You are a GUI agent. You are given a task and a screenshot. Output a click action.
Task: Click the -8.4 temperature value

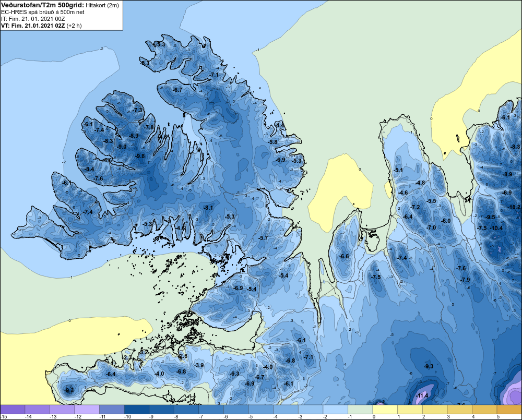[x=89, y=169]
